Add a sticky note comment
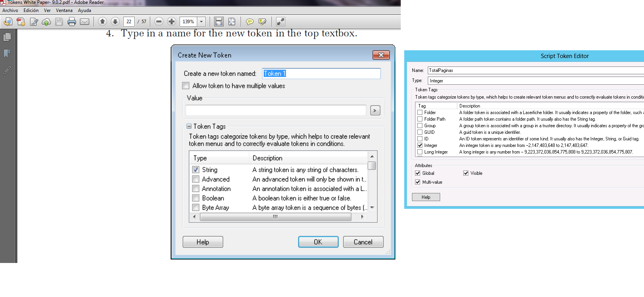Screen dimensions: 644x297 coord(250,22)
